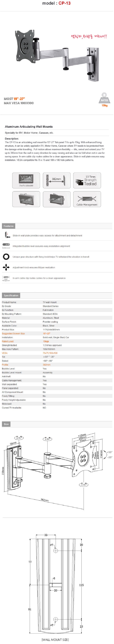The width and height of the screenshot is (114, 644).
Task: Click the CP-13 model title text
Action: coord(57,3)
